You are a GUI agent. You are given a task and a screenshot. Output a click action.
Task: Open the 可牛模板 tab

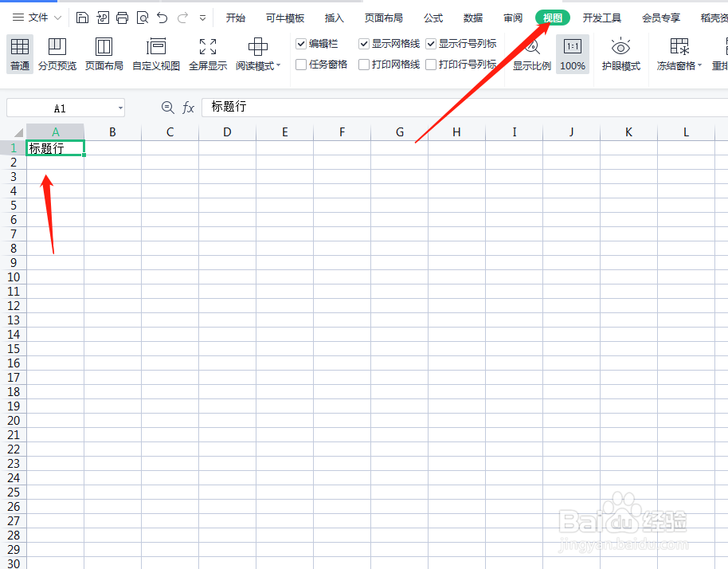click(285, 18)
